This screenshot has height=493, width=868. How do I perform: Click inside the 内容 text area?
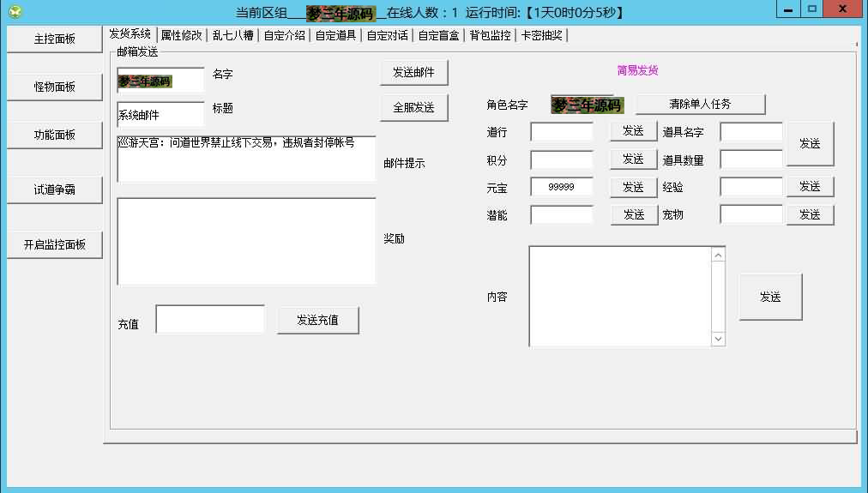point(620,297)
